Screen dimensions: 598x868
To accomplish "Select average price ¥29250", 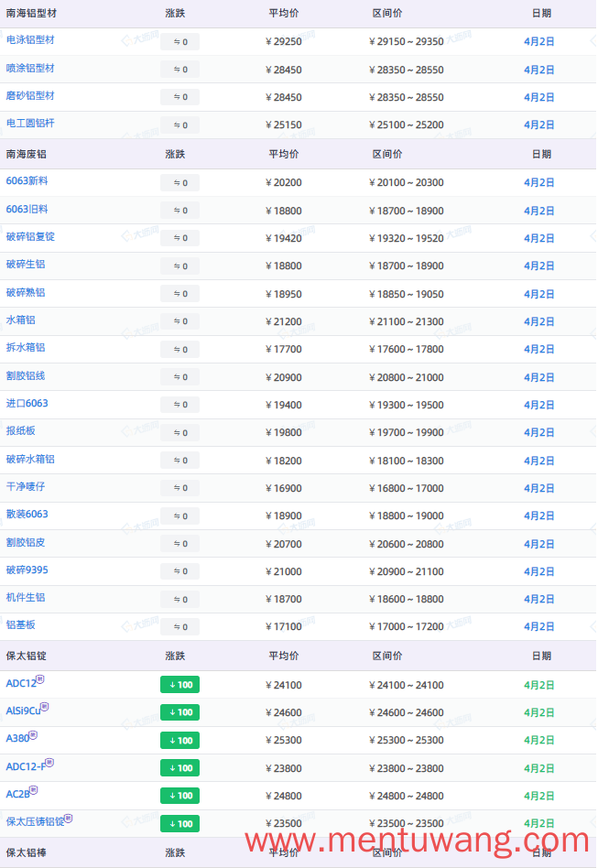I will 284,42.
